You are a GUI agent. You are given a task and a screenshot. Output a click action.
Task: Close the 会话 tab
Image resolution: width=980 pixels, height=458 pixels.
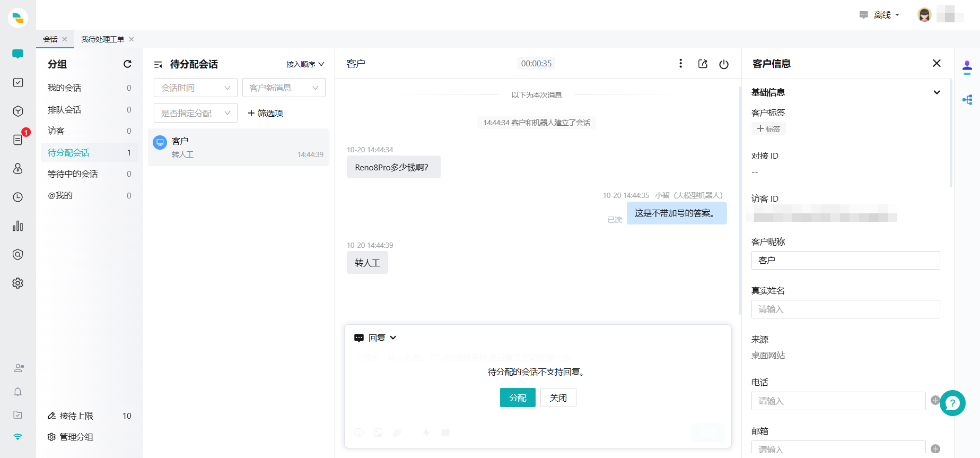pos(65,39)
